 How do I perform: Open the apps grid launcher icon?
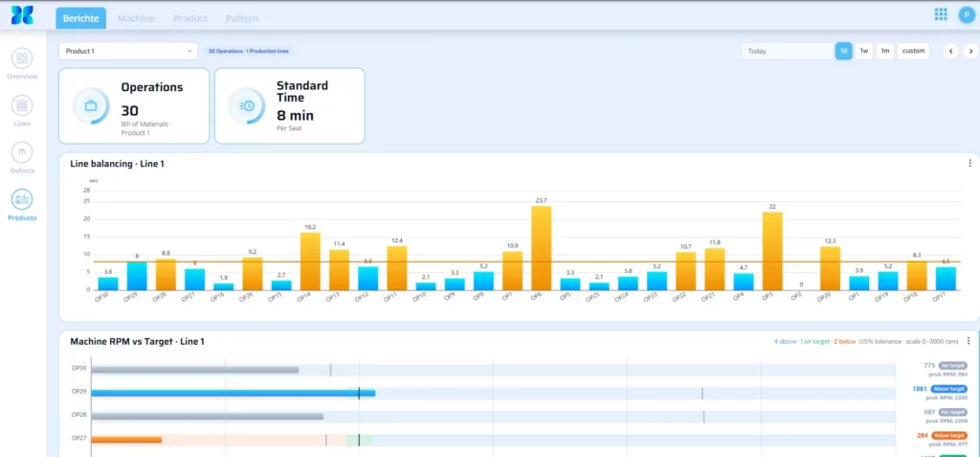[941, 14]
